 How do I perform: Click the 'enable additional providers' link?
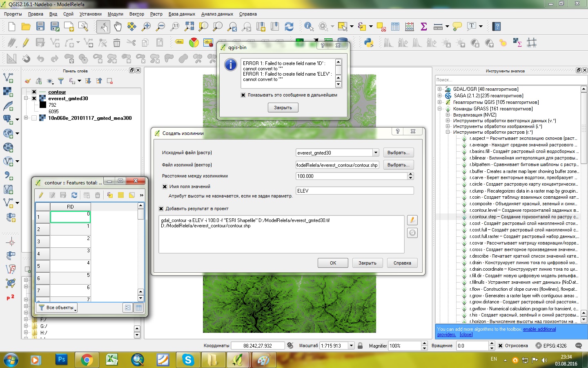539,329
